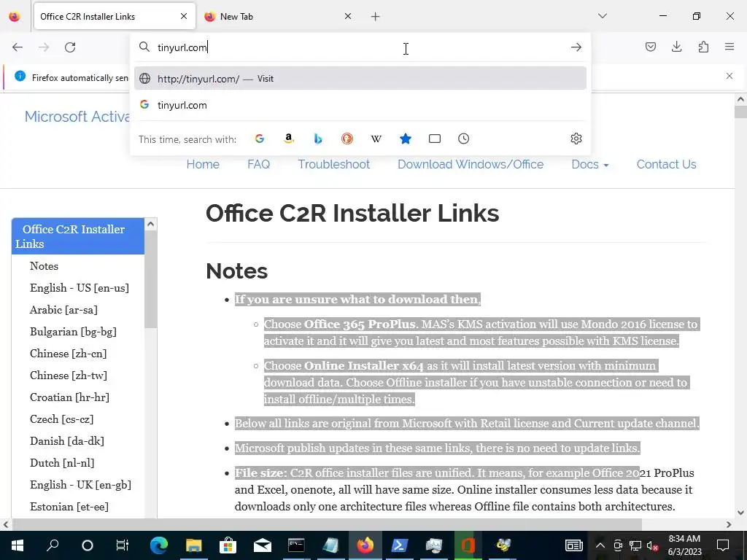Open Download Windows/Office link
Image resolution: width=747 pixels, height=560 pixels.
pos(471,164)
